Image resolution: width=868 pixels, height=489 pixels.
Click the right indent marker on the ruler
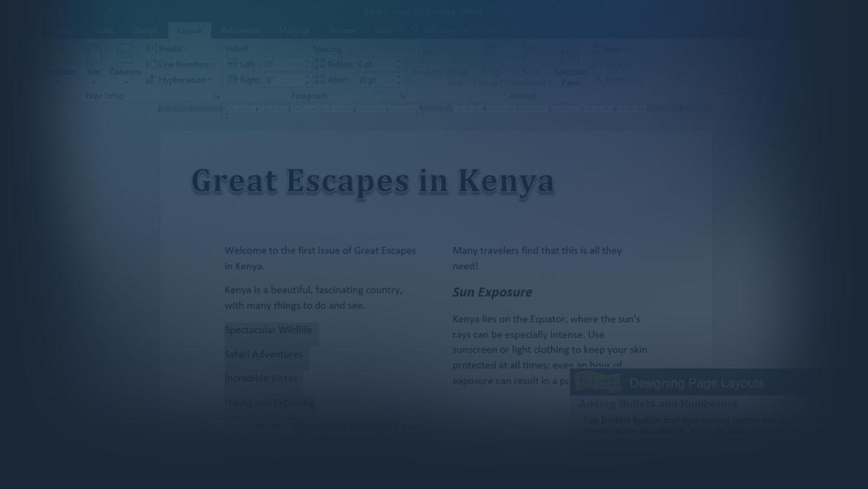[420, 110]
